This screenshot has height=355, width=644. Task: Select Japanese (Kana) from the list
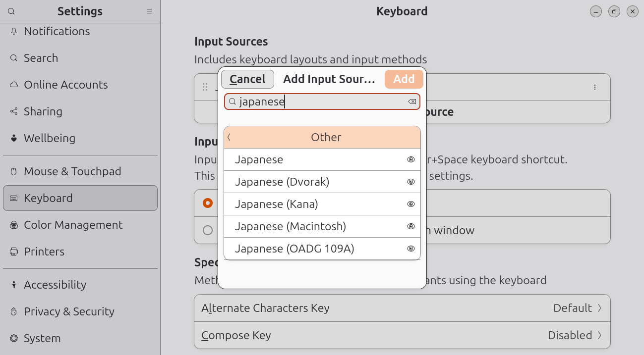322,204
